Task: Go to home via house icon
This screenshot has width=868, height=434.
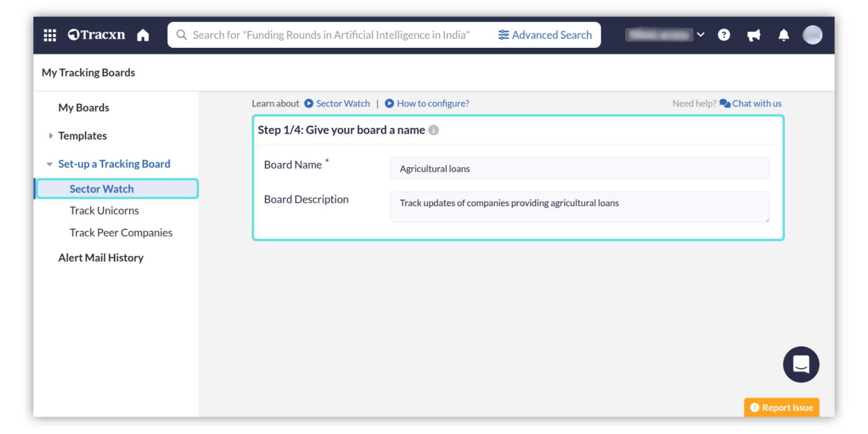Action: click(143, 35)
